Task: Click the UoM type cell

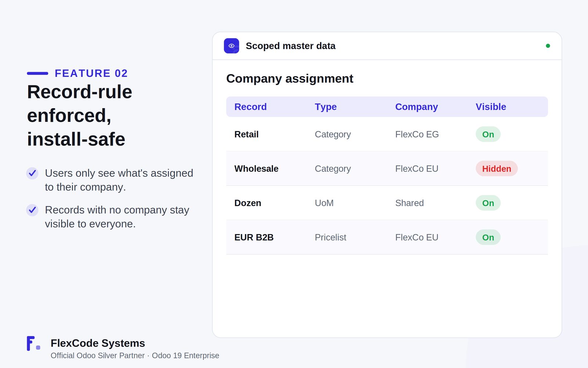Action: (324, 203)
